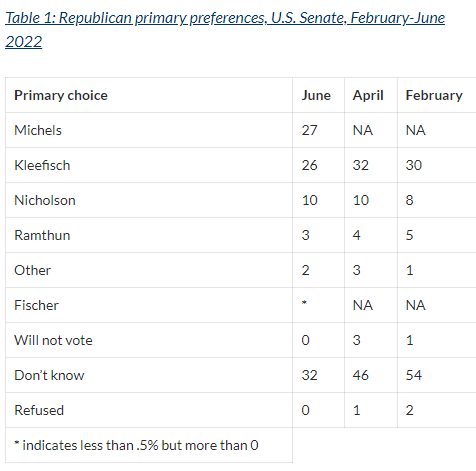
Task: Select the February column header
Action: [x=434, y=96]
